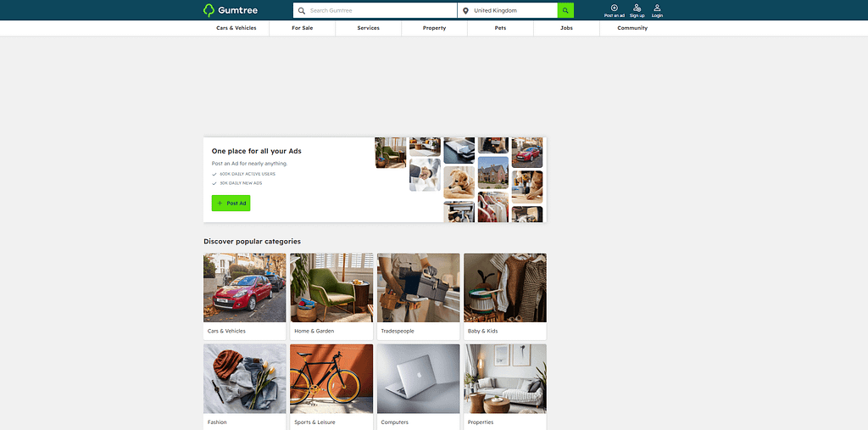Open the Jobs menu
This screenshot has height=430, width=868.
566,28
